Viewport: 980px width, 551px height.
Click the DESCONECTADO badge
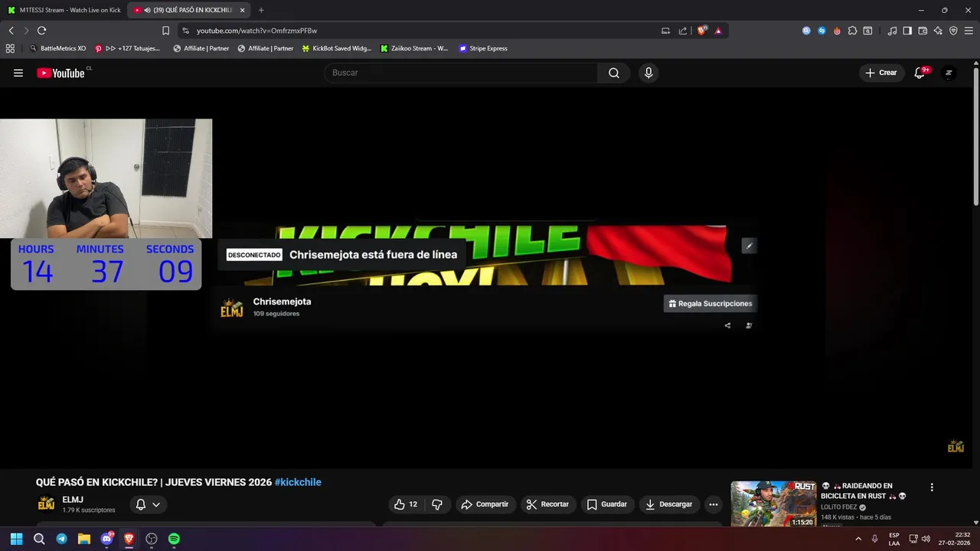pos(254,255)
